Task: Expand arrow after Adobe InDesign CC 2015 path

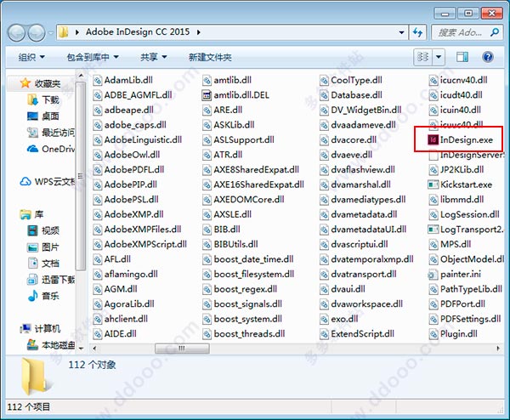Action: (198, 32)
